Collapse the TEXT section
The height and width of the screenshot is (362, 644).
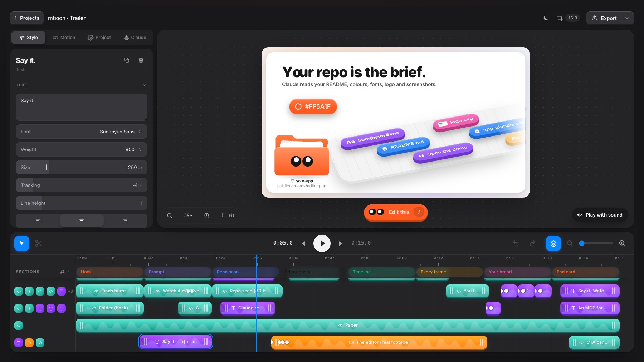(145, 85)
